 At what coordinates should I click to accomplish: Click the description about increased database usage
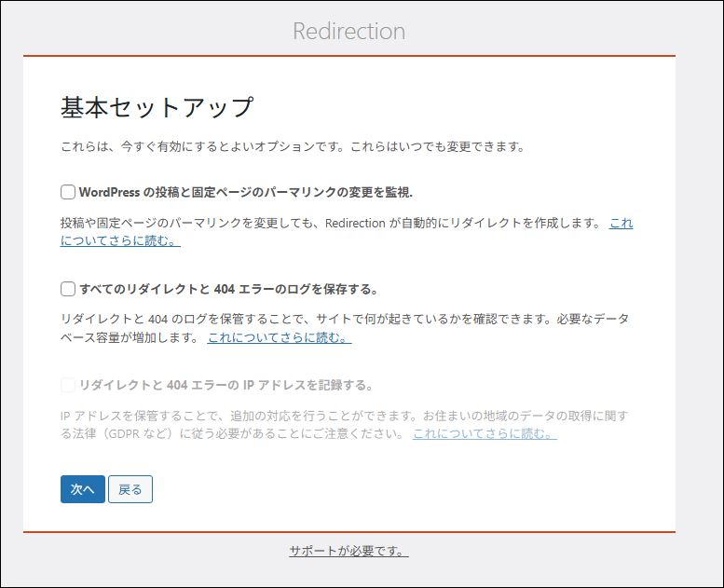click(x=343, y=320)
